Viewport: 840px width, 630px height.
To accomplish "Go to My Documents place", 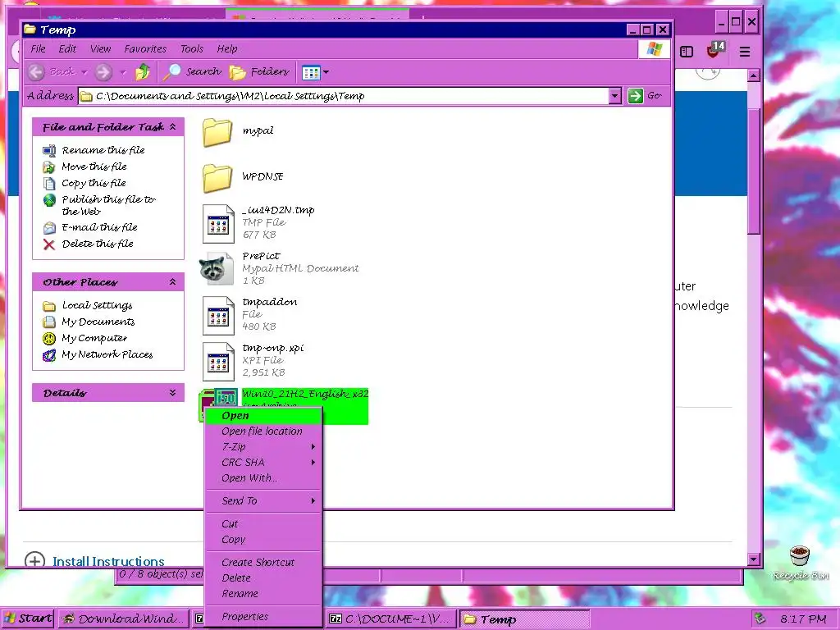I will pyautogui.click(x=98, y=322).
